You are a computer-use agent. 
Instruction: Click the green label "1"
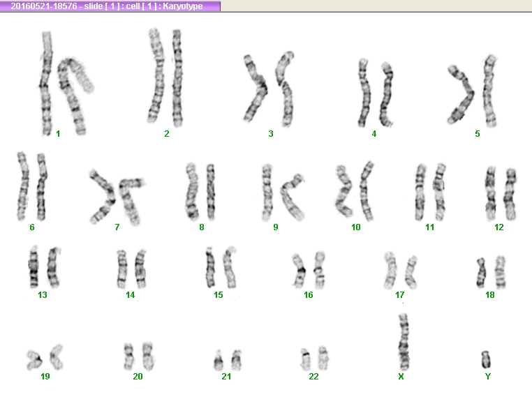[58, 134]
